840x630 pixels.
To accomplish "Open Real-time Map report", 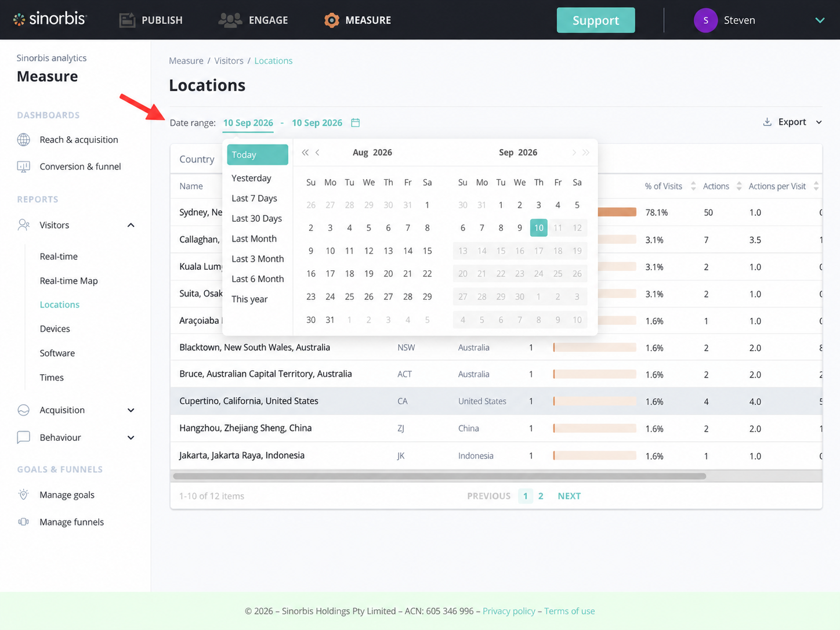I will [68, 281].
